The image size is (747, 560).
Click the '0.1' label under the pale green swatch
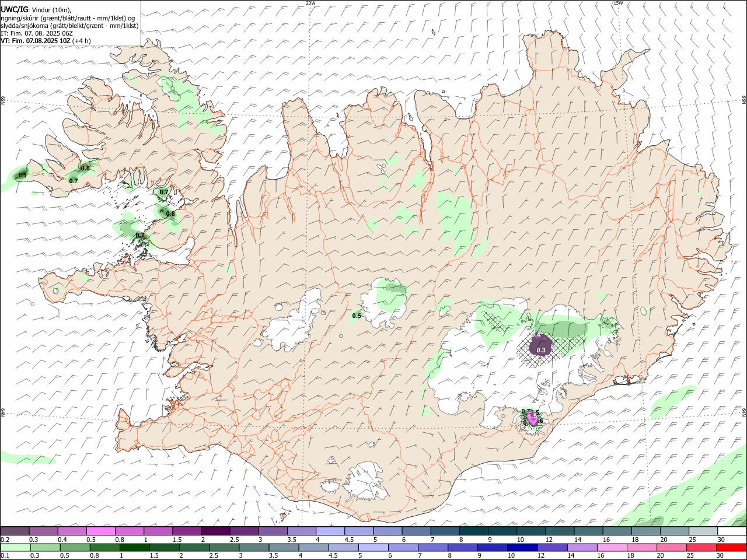coord(5,555)
